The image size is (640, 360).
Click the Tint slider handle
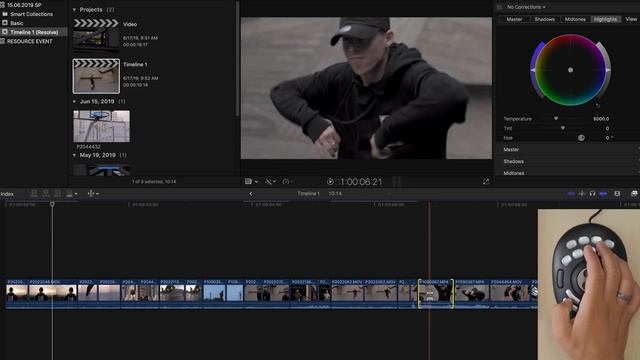(x=563, y=128)
